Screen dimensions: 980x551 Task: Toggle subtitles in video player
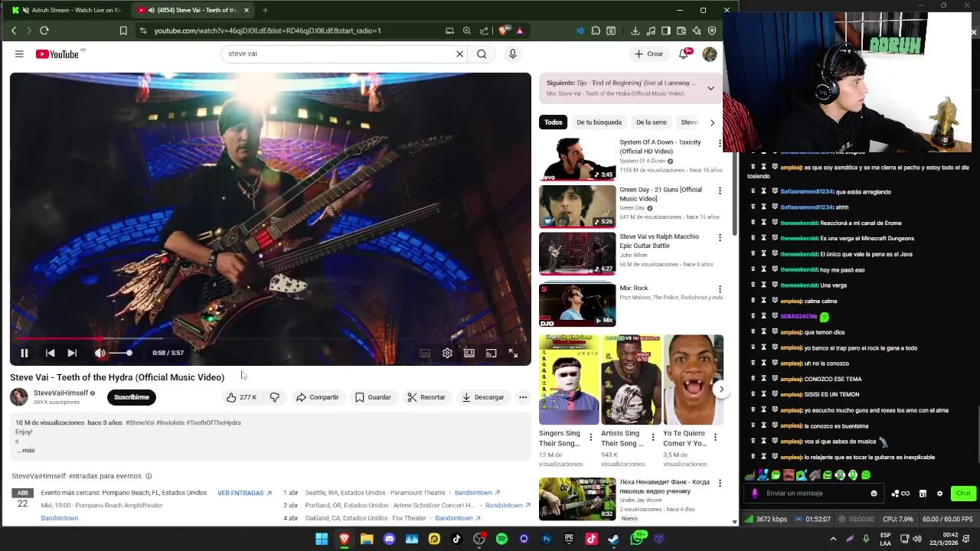[x=425, y=353]
